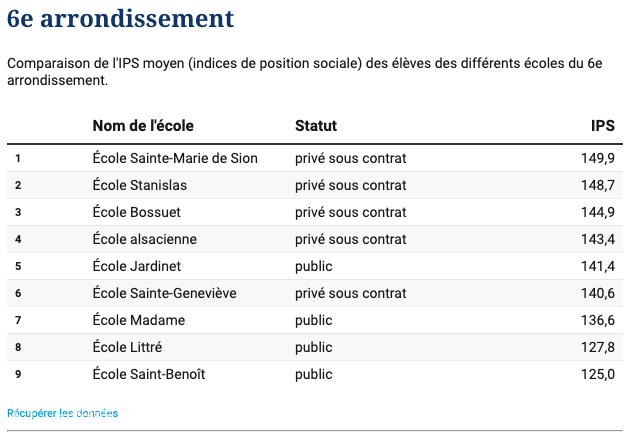Select the École Madame entry
This screenshot has height=438, width=624.
tap(315, 321)
